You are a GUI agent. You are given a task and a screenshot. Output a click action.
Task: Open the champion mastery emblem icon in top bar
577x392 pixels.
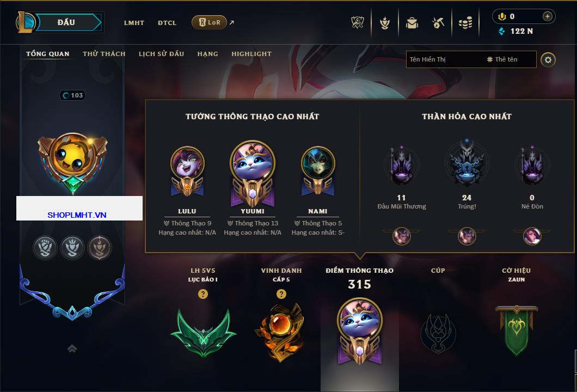(385, 23)
